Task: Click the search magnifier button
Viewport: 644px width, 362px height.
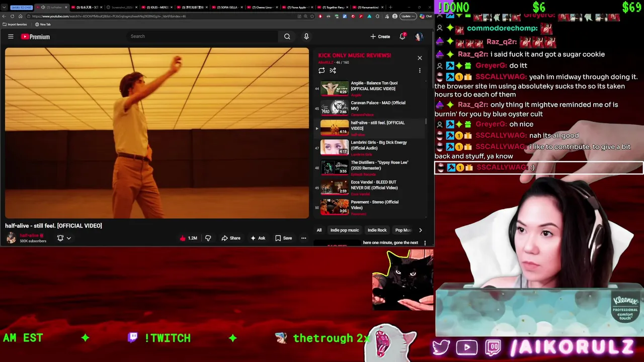Action: [x=287, y=36]
